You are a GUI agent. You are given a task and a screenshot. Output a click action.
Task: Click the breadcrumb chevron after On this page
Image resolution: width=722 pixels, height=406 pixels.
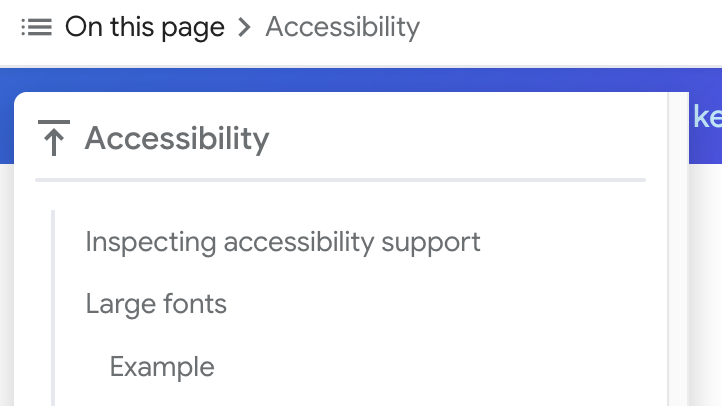tap(245, 27)
